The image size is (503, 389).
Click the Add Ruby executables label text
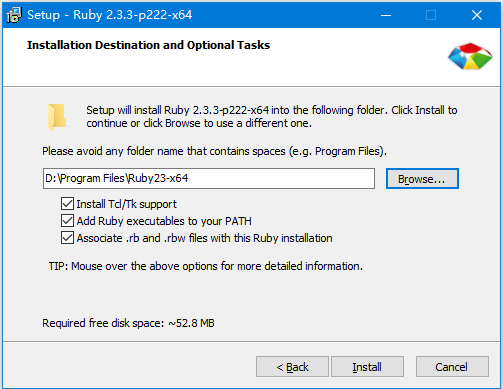pos(164,221)
